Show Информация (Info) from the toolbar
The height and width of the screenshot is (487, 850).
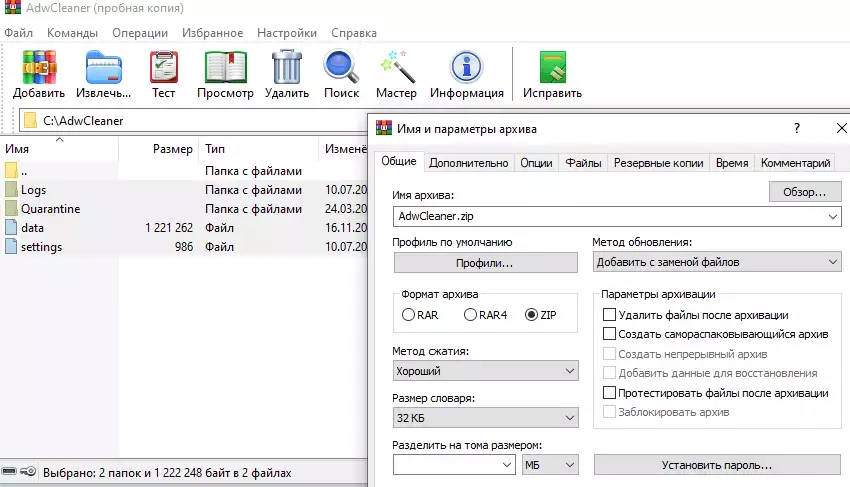click(466, 67)
